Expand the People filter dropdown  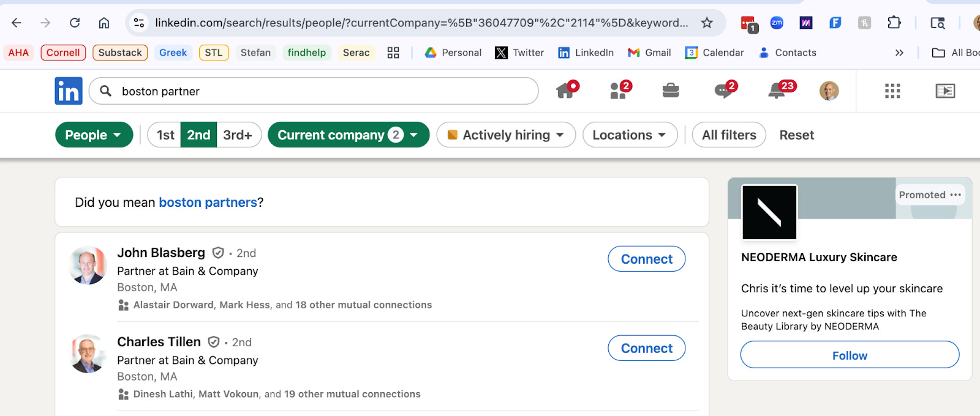[x=94, y=135]
